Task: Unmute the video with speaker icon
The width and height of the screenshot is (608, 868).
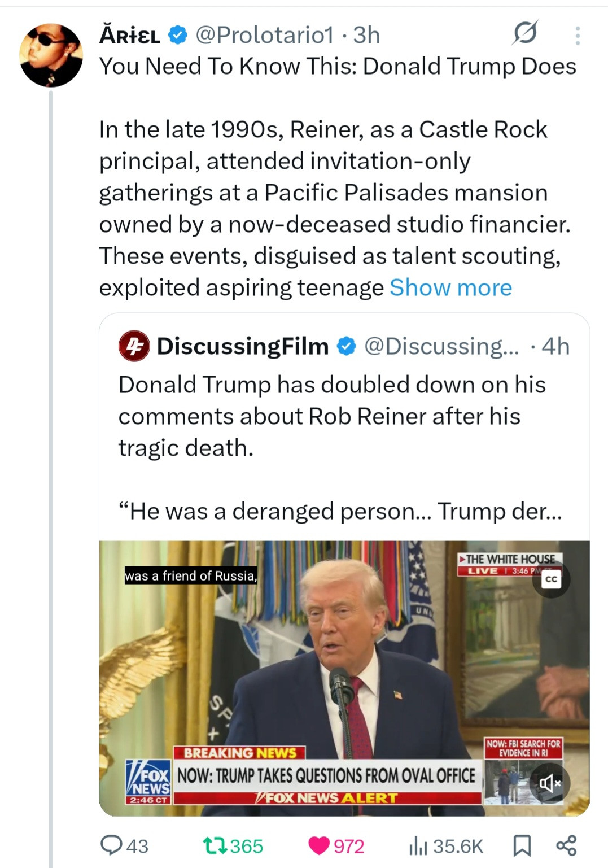Action: pos(550,783)
